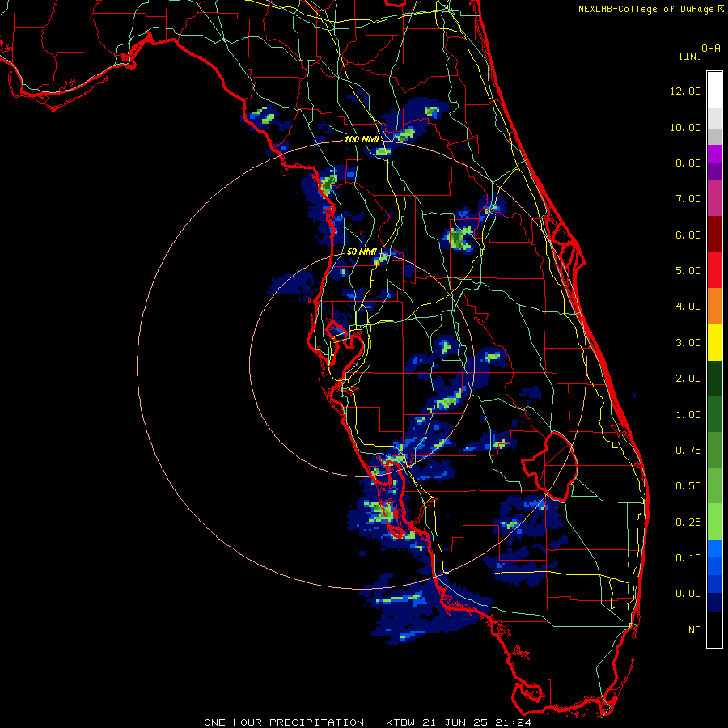Click the 2.00 legend value
The image size is (728, 728).
[688, 379]
